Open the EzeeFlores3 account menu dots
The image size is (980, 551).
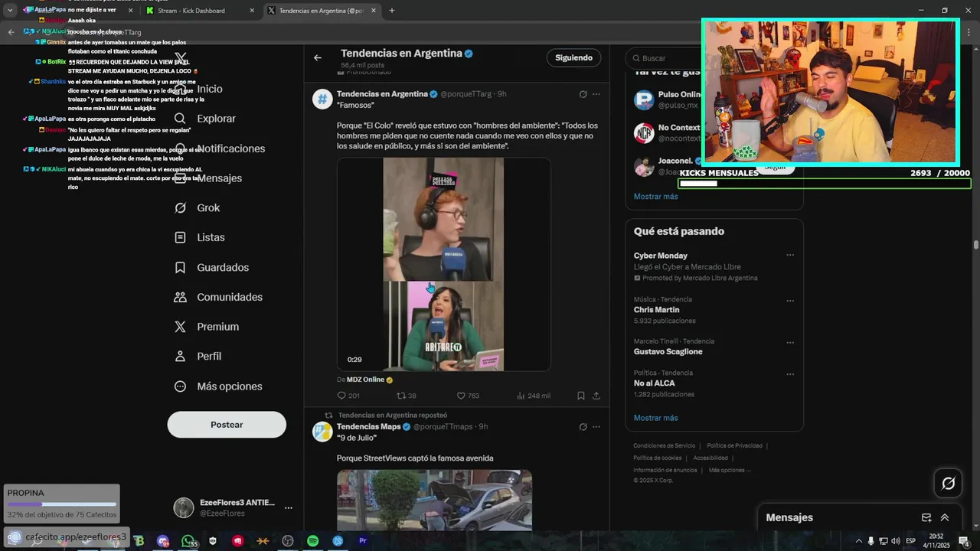289,507
